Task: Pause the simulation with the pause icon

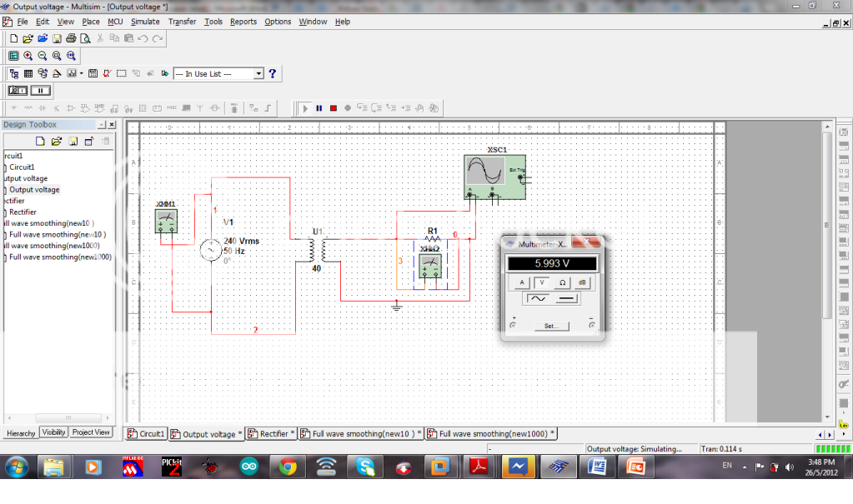Action: [x=319, y=107]
